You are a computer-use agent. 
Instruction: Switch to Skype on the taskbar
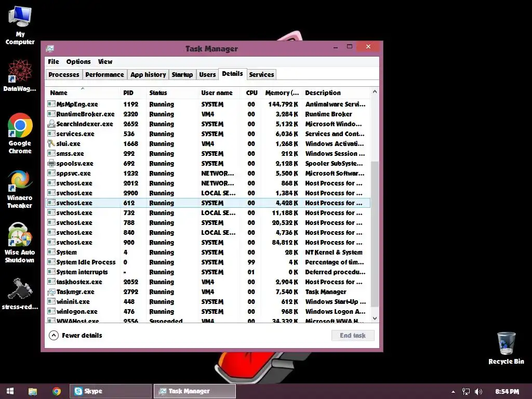coord(111,391)
